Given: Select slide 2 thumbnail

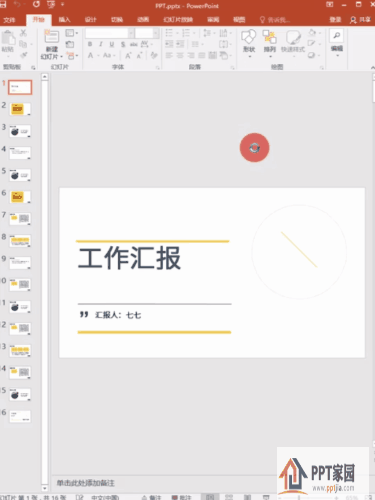Looking at the screenshot, I should pos(20,109).
